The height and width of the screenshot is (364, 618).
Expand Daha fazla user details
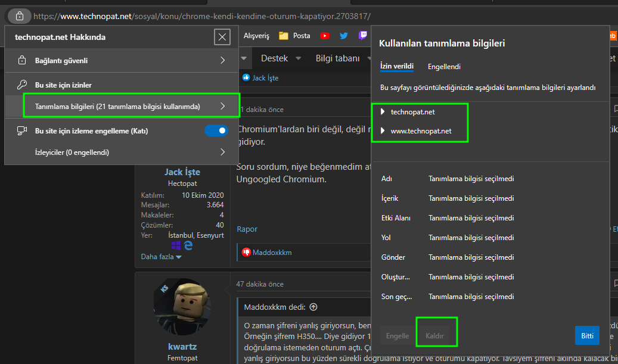161,257
